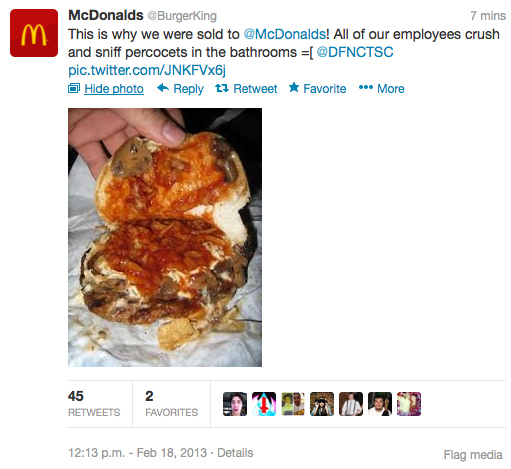This screenshot has height=469, width=511.
Task: Open the first retweeter avatar
Action: click(x=235, y=404)
